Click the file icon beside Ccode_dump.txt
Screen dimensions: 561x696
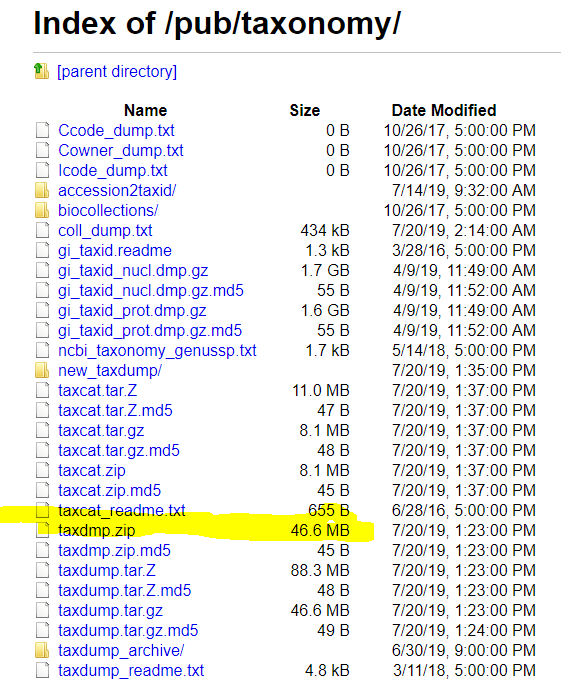click(42, 130)
